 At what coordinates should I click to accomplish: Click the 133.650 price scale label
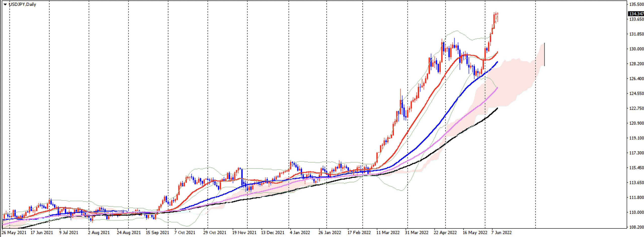pyautogui.click(x=636, y=19)
